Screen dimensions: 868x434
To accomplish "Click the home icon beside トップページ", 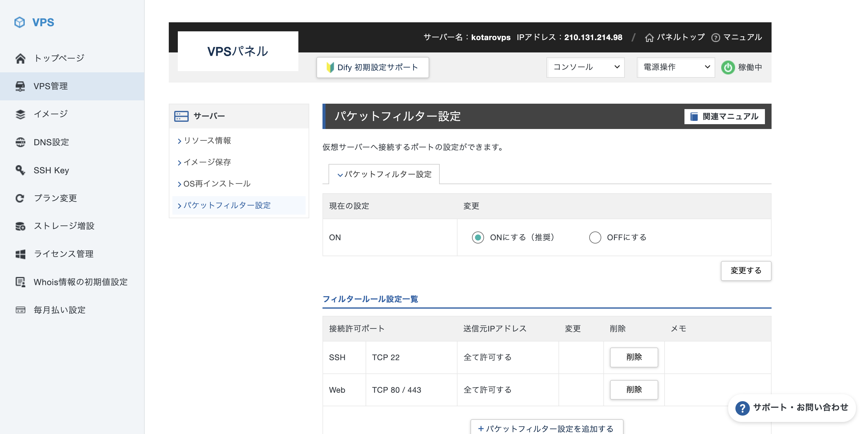I will point(20,58).
